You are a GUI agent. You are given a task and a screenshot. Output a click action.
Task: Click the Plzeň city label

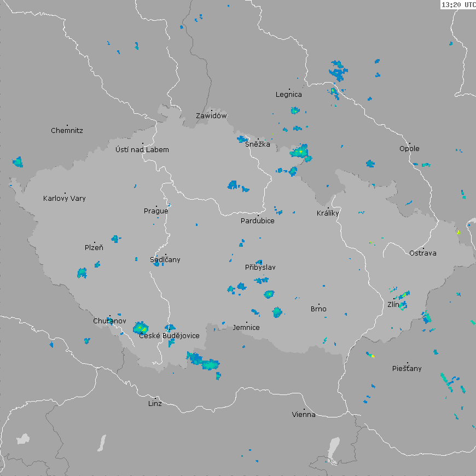coord(94,247)
